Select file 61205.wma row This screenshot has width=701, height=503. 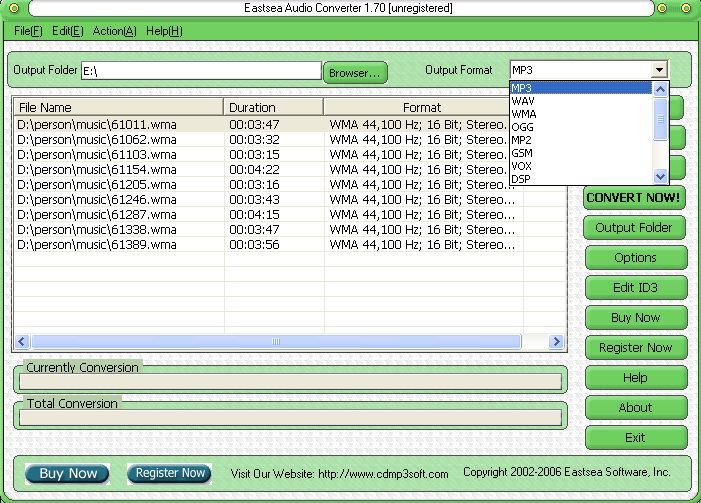[x=268, y=185]
